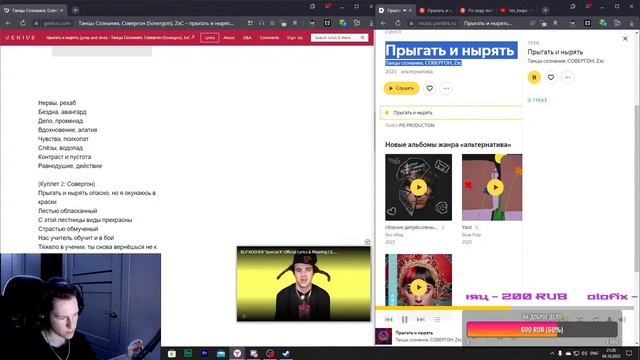
Task: Click the Sign Up link on Genius
Action: (295, 38)
